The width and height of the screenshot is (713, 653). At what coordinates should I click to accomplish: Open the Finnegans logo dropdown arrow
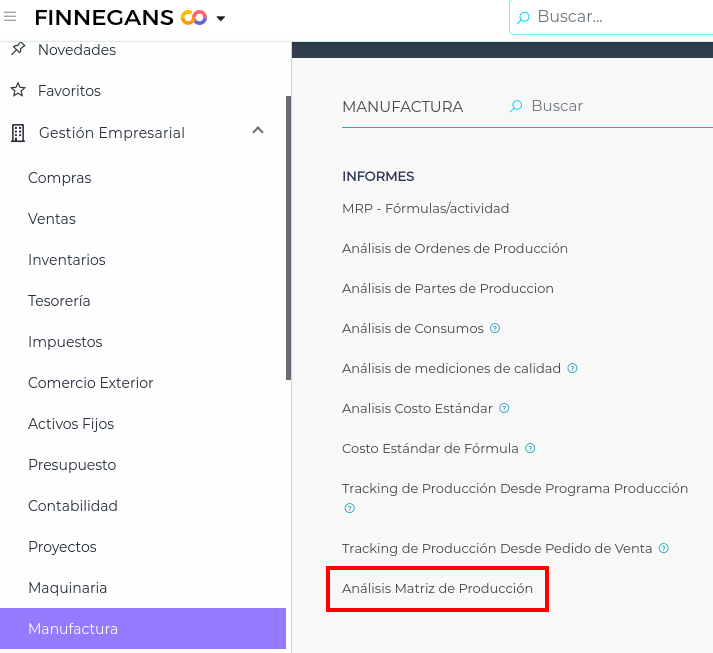coord(220,18)
